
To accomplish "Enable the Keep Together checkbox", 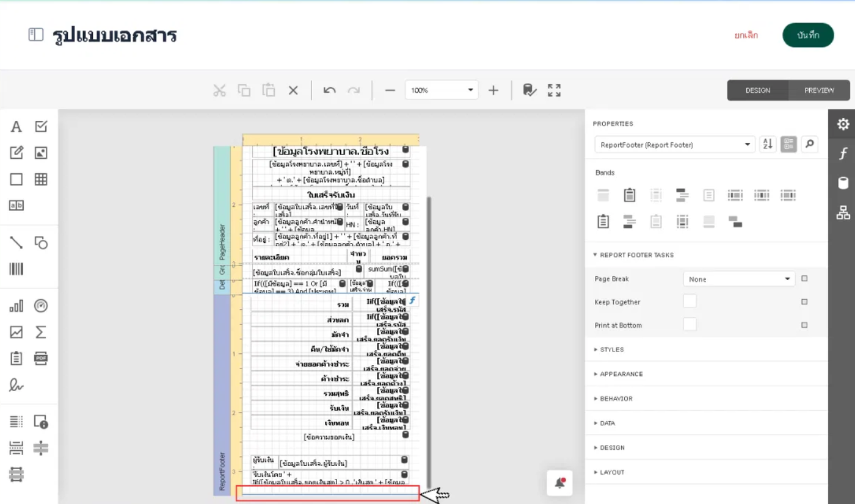I will point(689,301).
